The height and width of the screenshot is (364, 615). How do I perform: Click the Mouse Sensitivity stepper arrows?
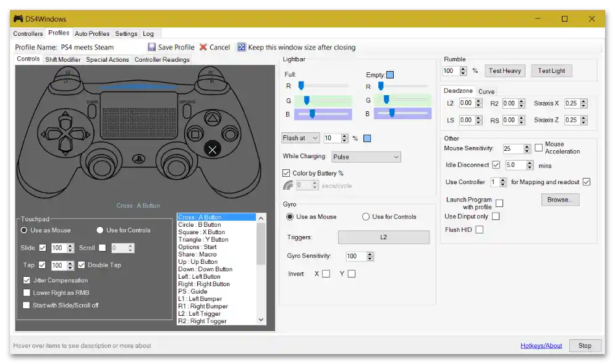[527, 149]
